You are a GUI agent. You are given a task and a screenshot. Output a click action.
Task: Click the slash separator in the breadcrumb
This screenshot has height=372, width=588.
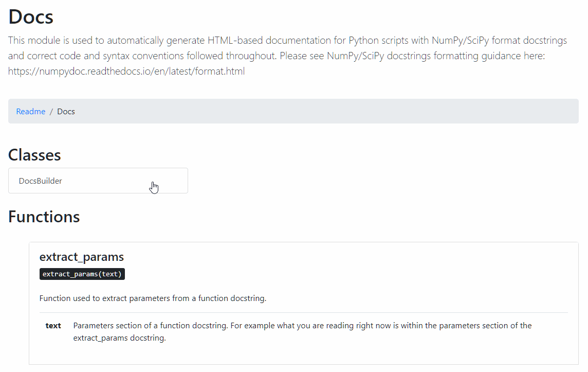51,112
